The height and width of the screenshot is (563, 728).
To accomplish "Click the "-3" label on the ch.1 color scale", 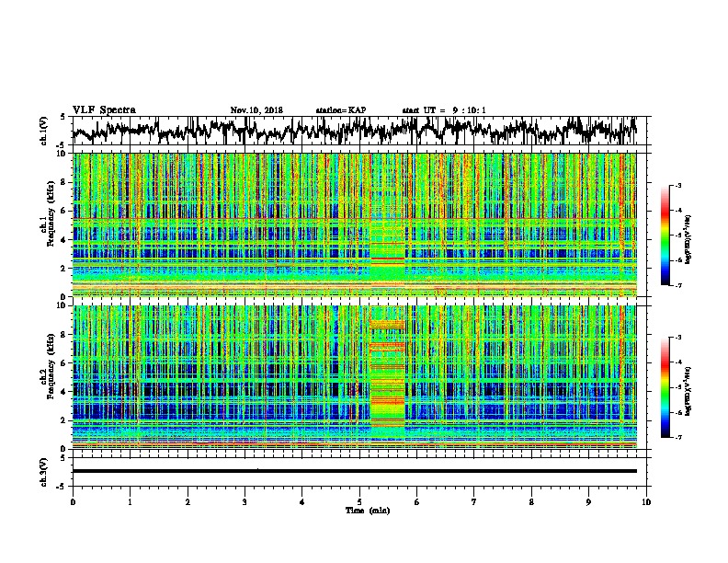I will click(677, 186).
